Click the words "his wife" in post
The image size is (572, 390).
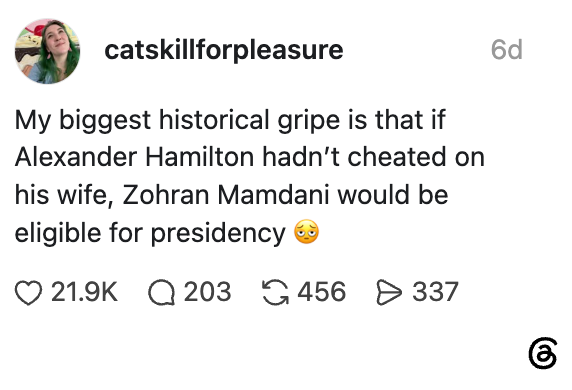(x=63, y=195)
